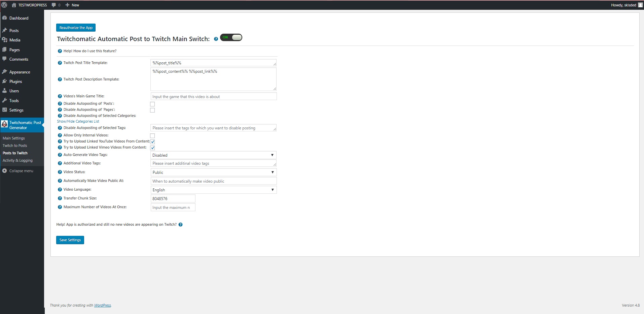Click the Reauthorize the App button
Screen dimensions: 644x314
(x=76, y=28)
